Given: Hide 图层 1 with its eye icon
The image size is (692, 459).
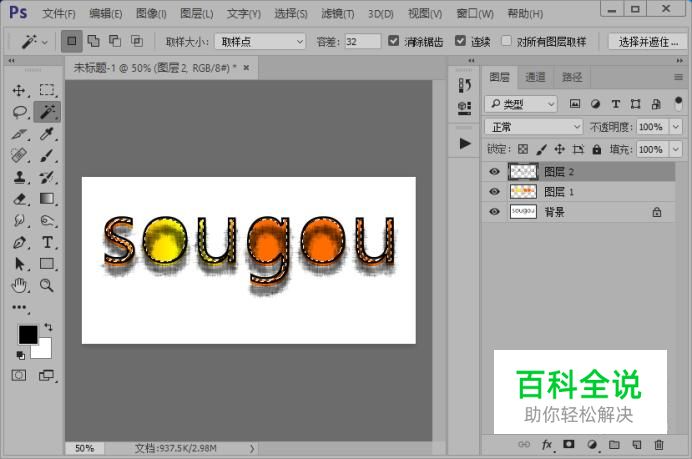Looking at the screenshot, I should (x=494, y=192).
